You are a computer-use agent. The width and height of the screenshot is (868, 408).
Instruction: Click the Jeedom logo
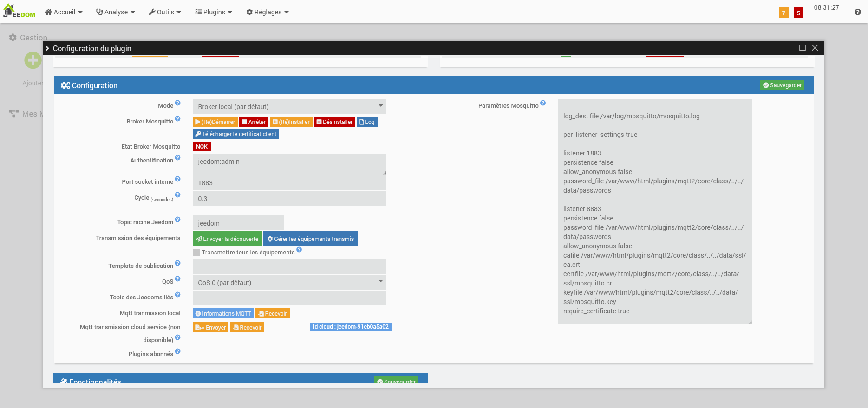(x=19, y=11)
